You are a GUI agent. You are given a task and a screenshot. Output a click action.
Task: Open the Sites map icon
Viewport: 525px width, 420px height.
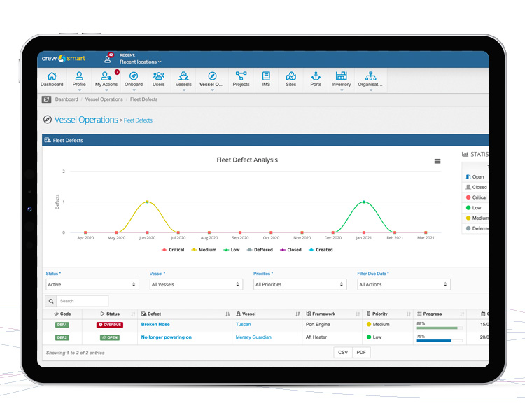coord(291,76)
